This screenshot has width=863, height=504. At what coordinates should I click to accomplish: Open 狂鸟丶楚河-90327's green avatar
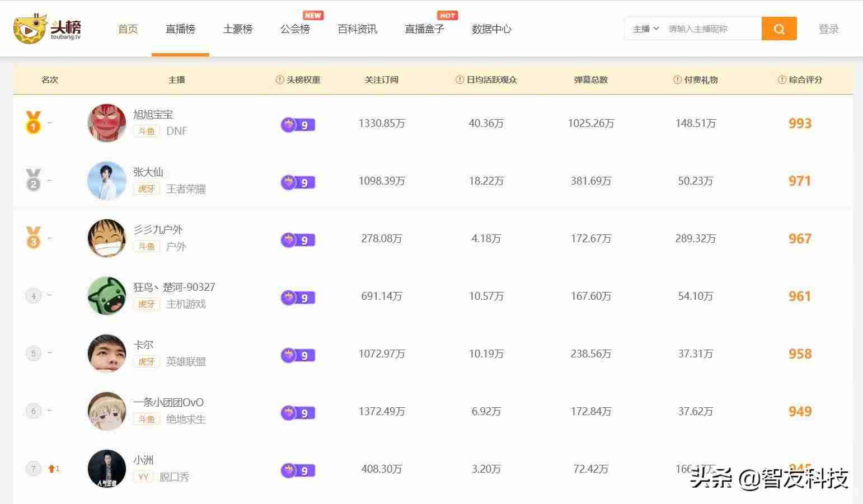click(107, 296)
